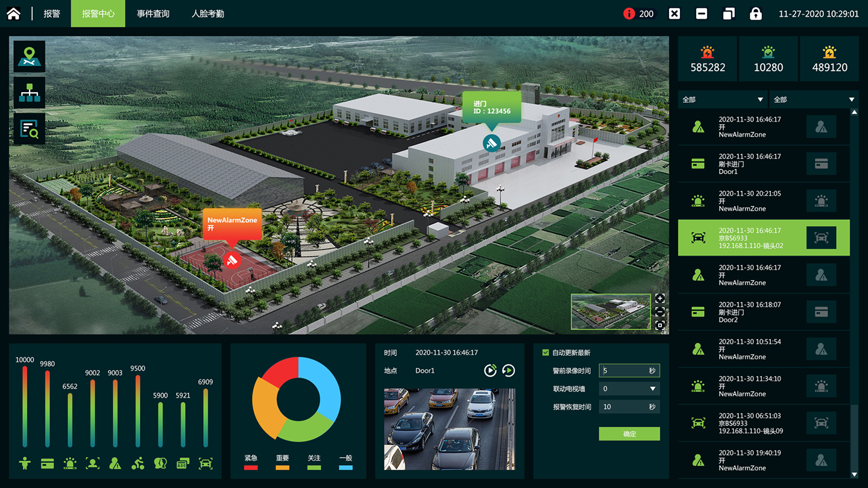The width and height of the screenshot is (868, 488).
Task: Click the red 紧急 legend color swatch
Action: coord(251,467)
